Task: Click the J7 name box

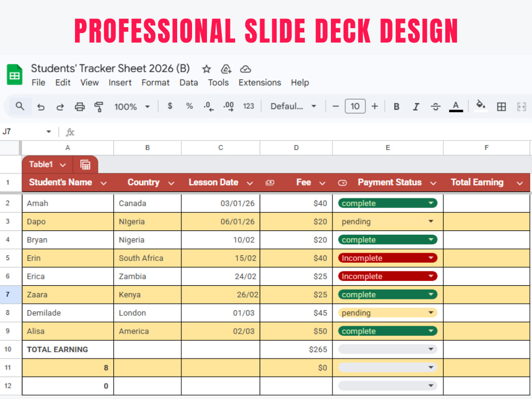Action: (7, 131)
